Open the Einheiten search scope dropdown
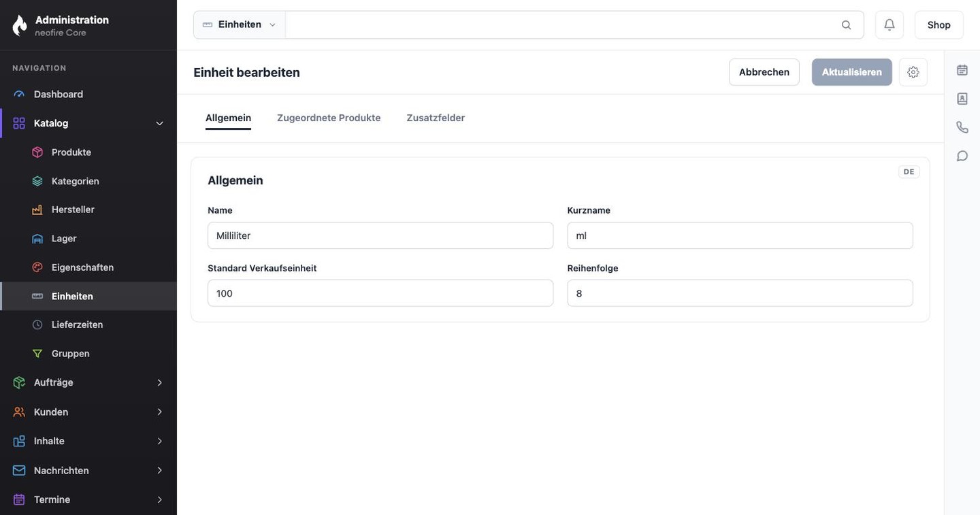This screenshot has width=980, height=515. pos(240,24)
